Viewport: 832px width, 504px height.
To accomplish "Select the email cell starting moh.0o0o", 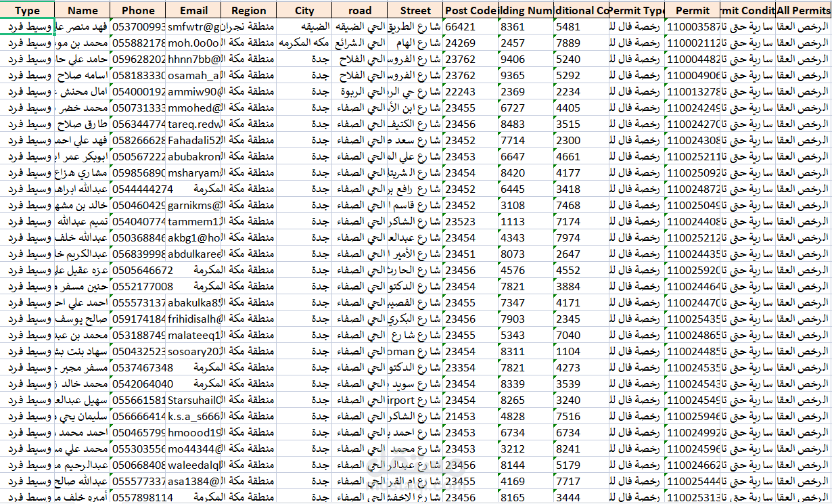I will coord(193,43).
